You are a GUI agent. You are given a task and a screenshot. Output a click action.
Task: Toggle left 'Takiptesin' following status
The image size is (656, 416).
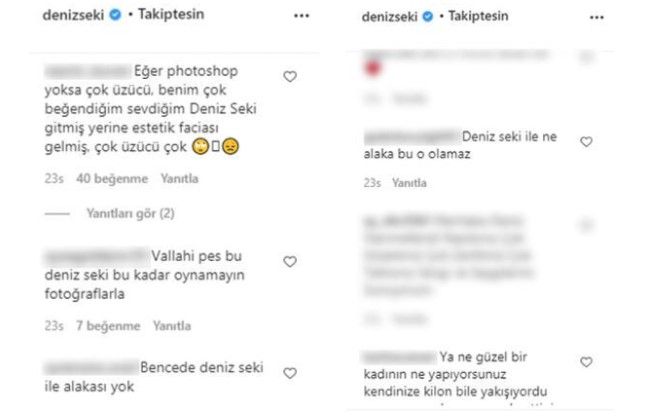pyautogui.click(x=171, y=14)
